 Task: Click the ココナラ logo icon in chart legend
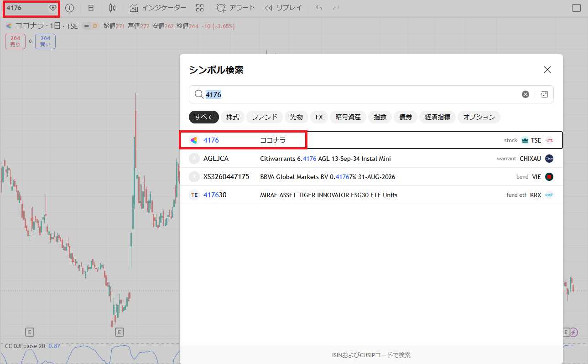pyautogui.click(x=9, y=26)
